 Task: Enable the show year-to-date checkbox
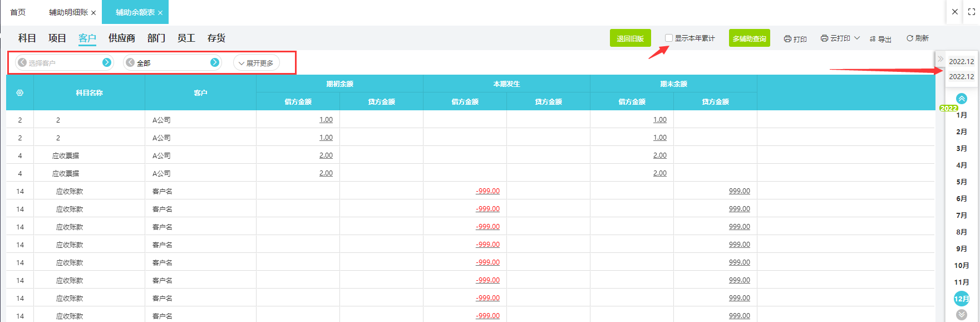point(669,38)
